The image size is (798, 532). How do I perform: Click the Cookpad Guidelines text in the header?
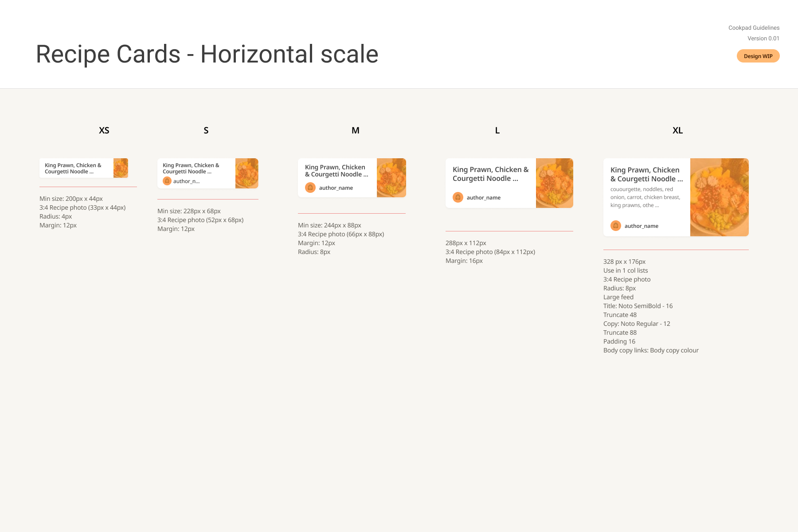pos(754,28)
